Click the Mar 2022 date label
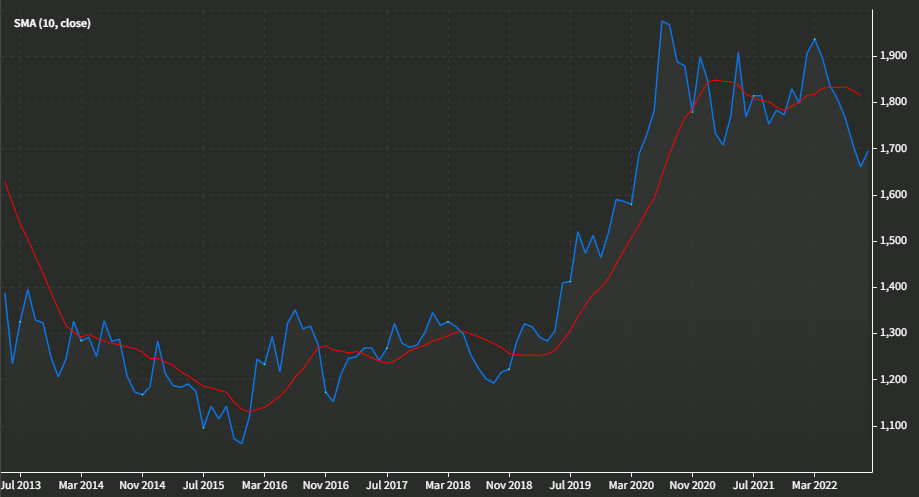Image resolution: width=919 pixels, height=497 pixels. pyautogui.click(x=815, y=485)
